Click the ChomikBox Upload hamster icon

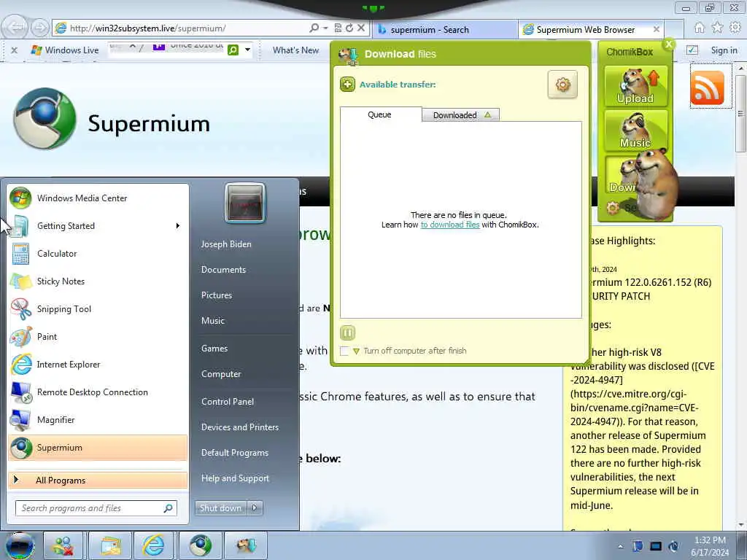click(635, 86)
